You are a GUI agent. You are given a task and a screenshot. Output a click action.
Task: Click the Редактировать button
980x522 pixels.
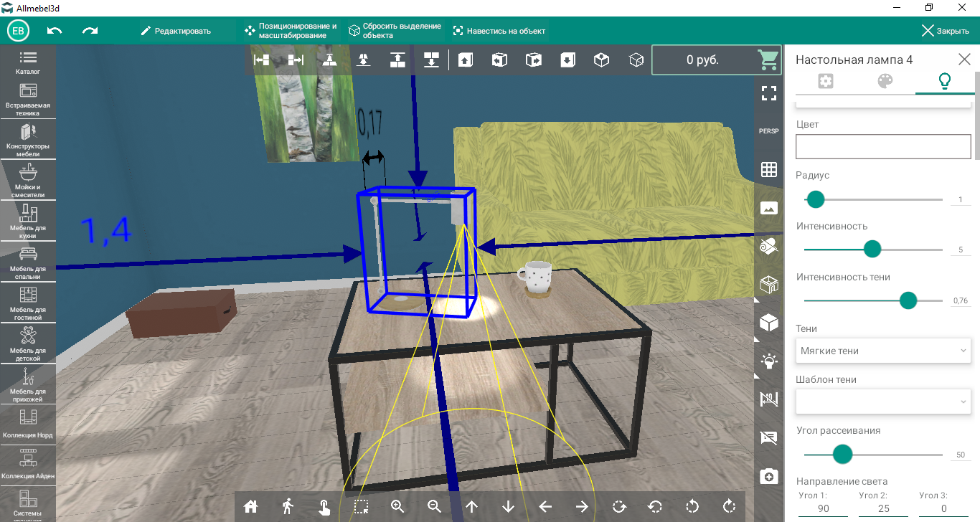176,31
